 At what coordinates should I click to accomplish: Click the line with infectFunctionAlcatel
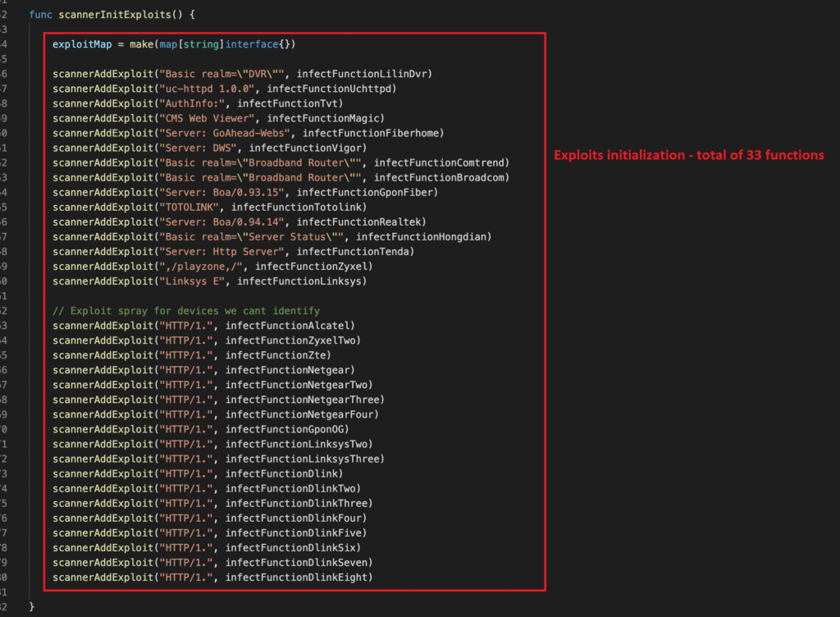click(203, 326)
